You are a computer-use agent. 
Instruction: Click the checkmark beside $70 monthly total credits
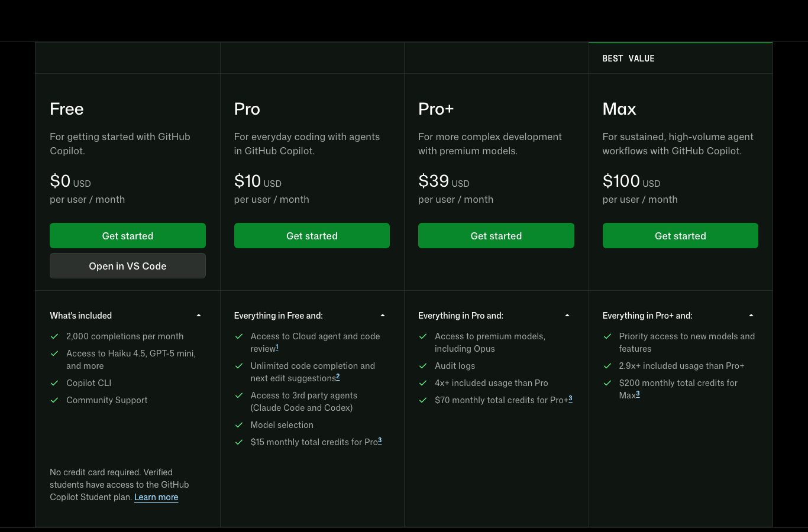[x=423, y=400]
